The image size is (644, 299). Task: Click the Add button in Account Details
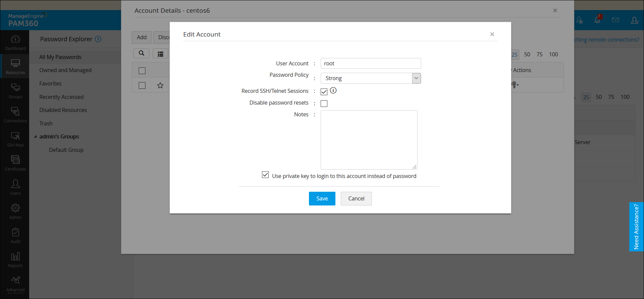[142, 37]
